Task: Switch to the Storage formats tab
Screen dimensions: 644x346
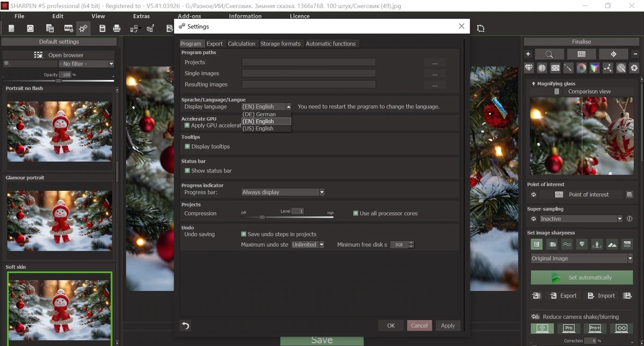Action: 281,44
